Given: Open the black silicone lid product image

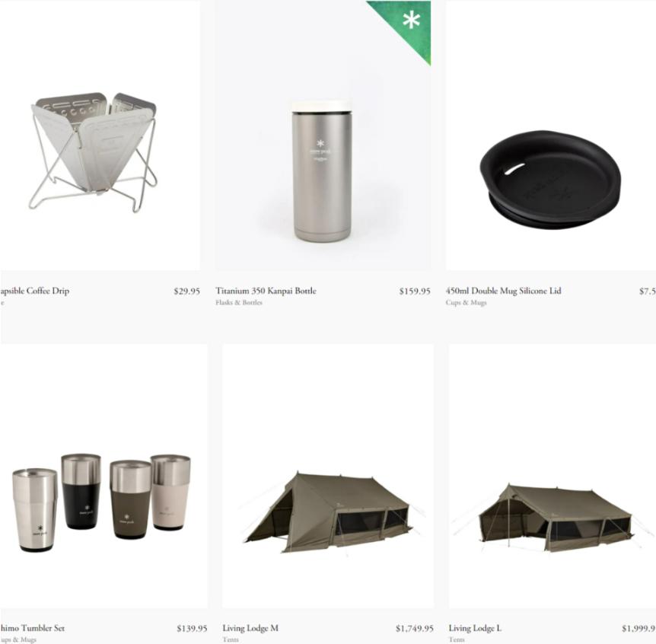Looking at the screenshot, I should 550,135.
